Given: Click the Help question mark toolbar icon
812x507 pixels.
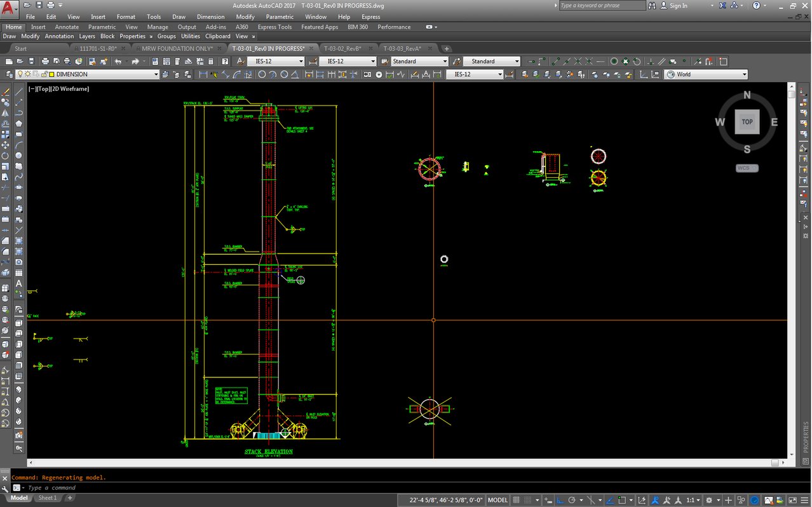Looking at the screenshot, I should 225,62.
